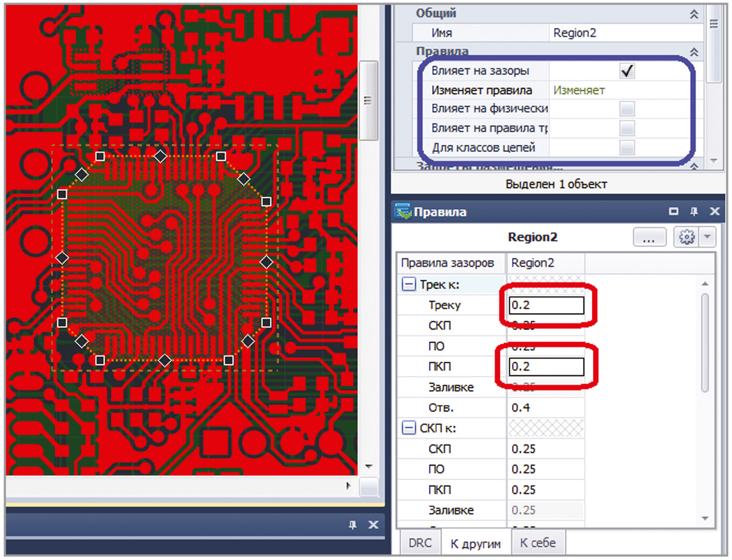
Task: Switch to the DRC tab
Action: pyautogui.click(x=420, y=543)
